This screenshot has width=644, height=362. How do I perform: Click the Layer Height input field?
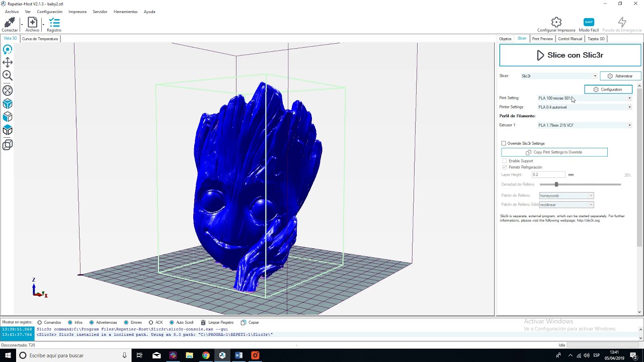pyautogui.click(x=548, y=174)
